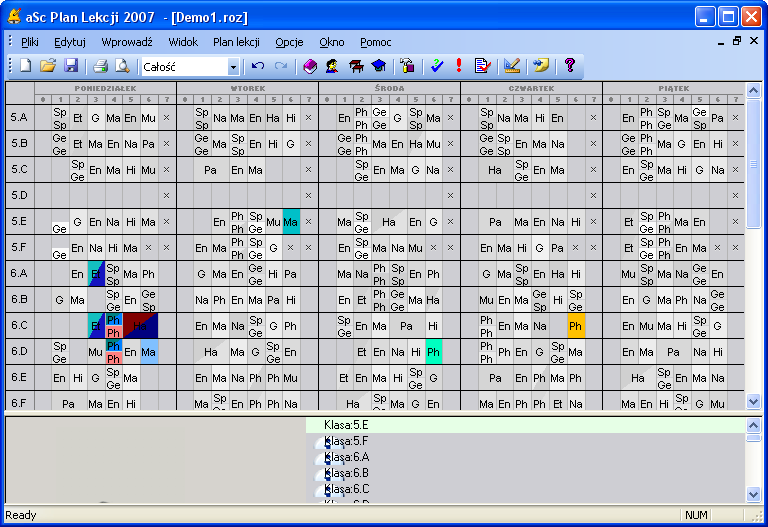This screenshot has height=527, width=768.
Task: Select Klasa:6.C in bottom list
Action: (x=526, y=489)
